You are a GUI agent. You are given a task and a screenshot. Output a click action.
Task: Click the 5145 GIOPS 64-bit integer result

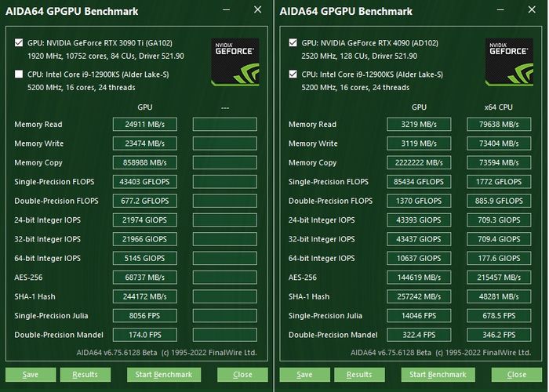point(145,258)
